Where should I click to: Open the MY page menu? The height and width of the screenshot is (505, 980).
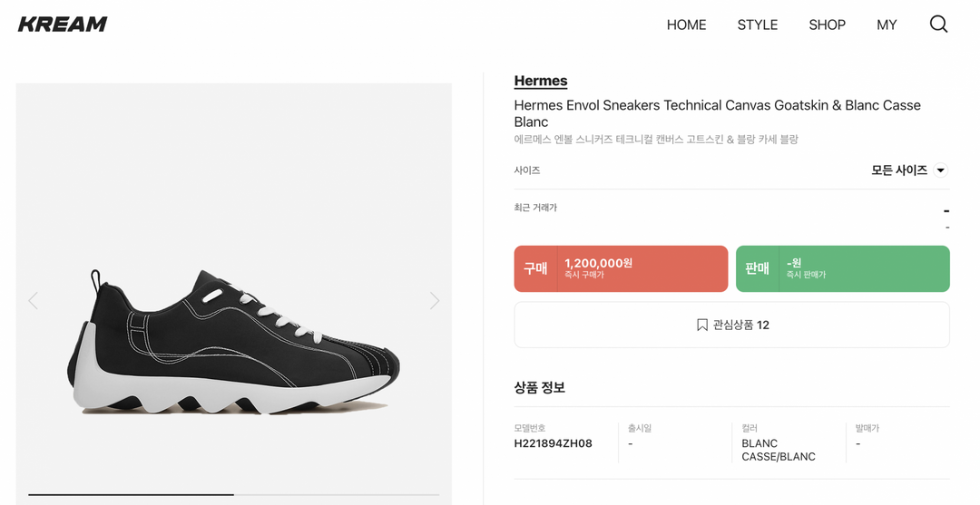point(887,24)
